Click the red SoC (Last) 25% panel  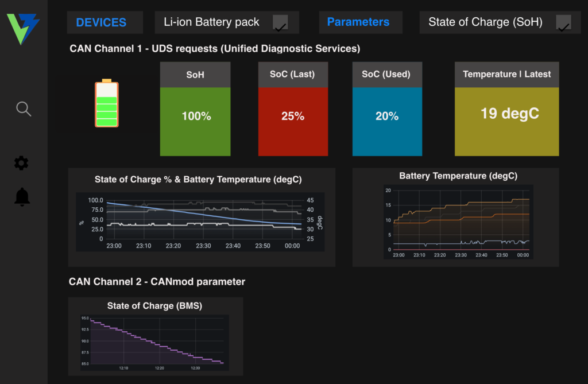(x=293, y=115)
